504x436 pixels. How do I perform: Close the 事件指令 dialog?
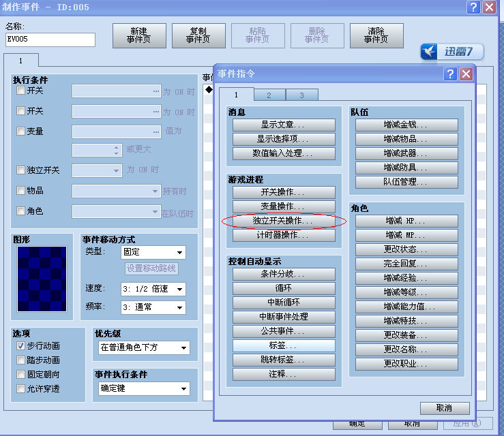click(466, 74)
